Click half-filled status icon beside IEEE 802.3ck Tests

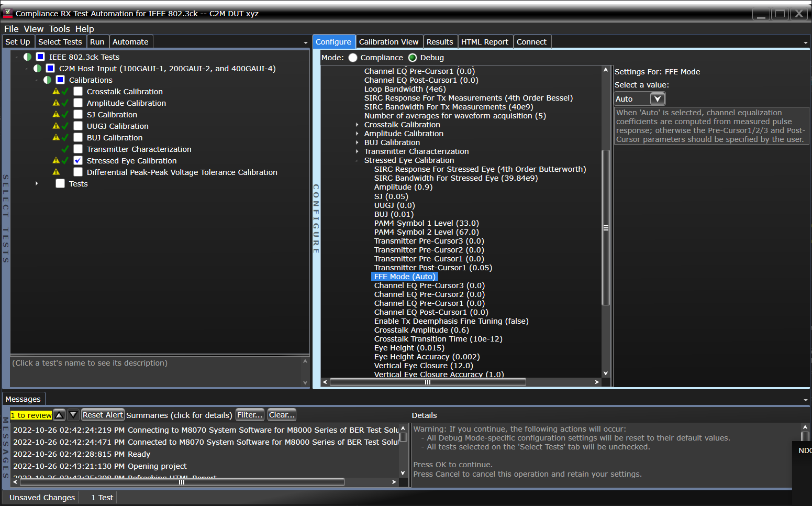(x=27, y=57)
